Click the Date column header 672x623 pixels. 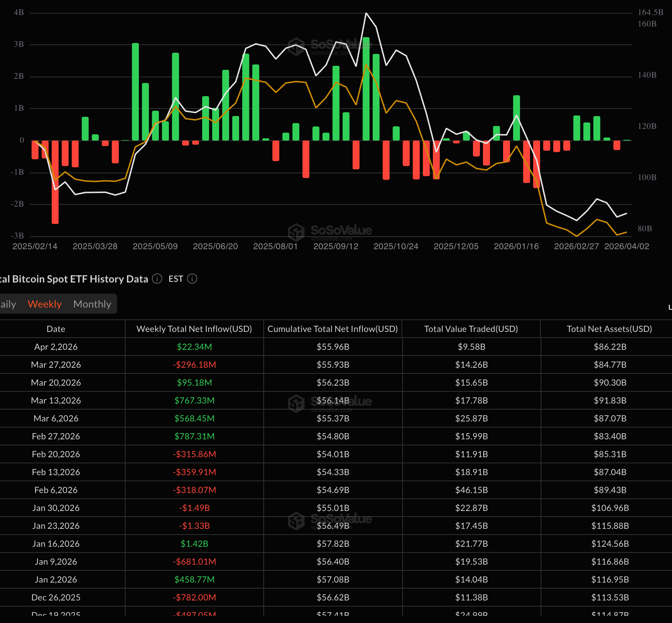[56, 329]
